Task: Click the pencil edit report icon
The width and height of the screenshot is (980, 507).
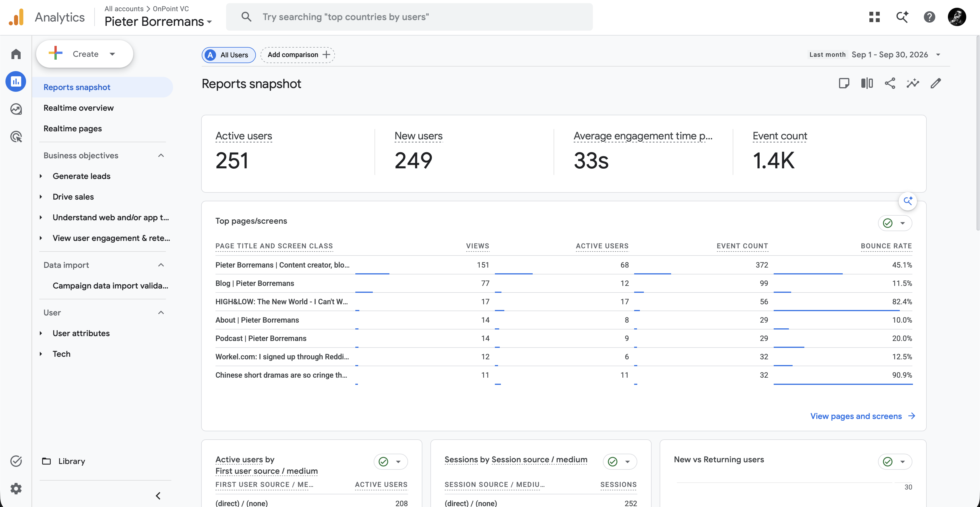Action: pyautogui.click(x=936, y=83)
